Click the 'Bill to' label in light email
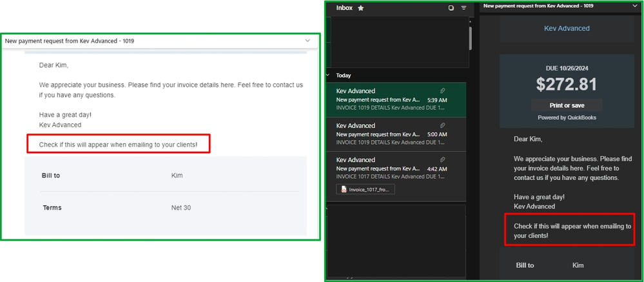 [51, 176]
